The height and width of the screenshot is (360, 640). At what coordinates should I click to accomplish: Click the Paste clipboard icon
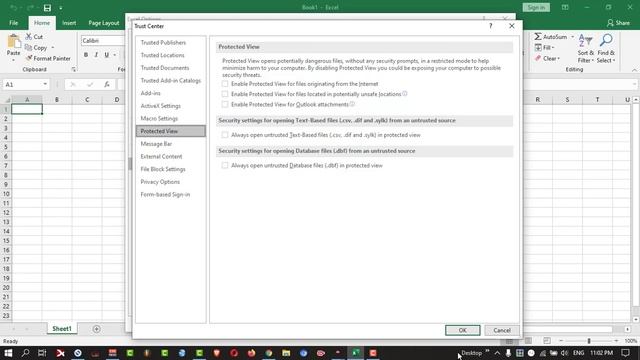13,41
